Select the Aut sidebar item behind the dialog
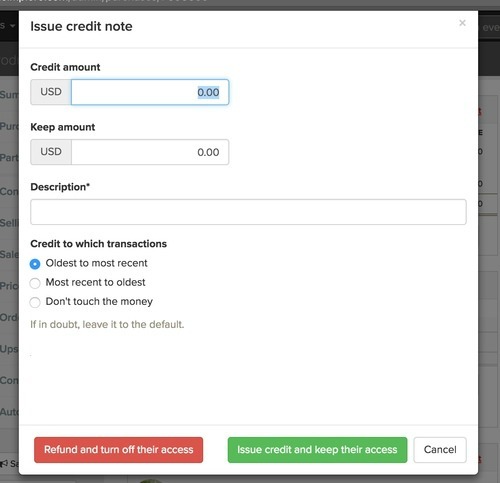 (9, 412)
